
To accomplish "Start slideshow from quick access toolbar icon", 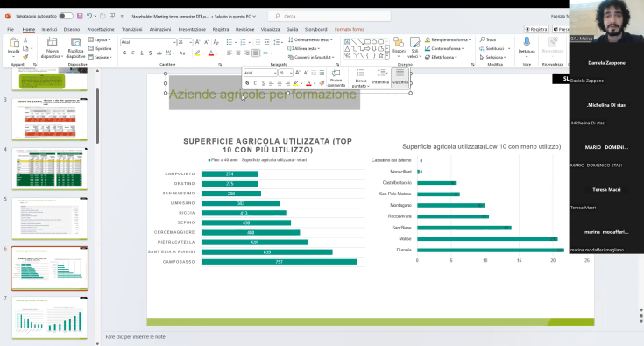I will (x=112, y=16).
